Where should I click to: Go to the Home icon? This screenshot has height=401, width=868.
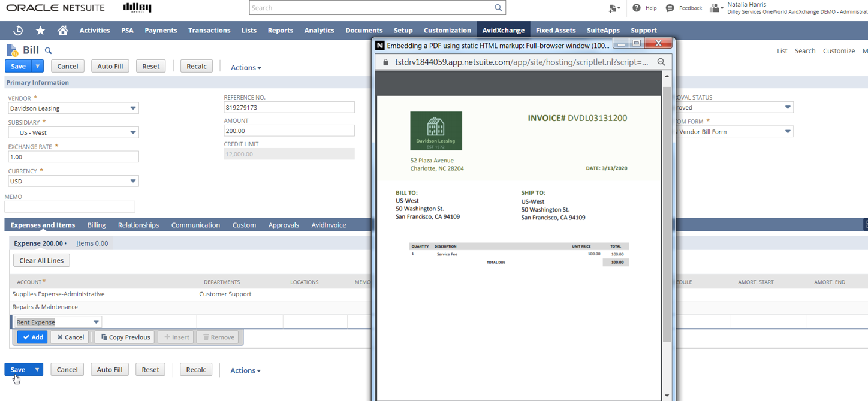(x=62, y=30)
